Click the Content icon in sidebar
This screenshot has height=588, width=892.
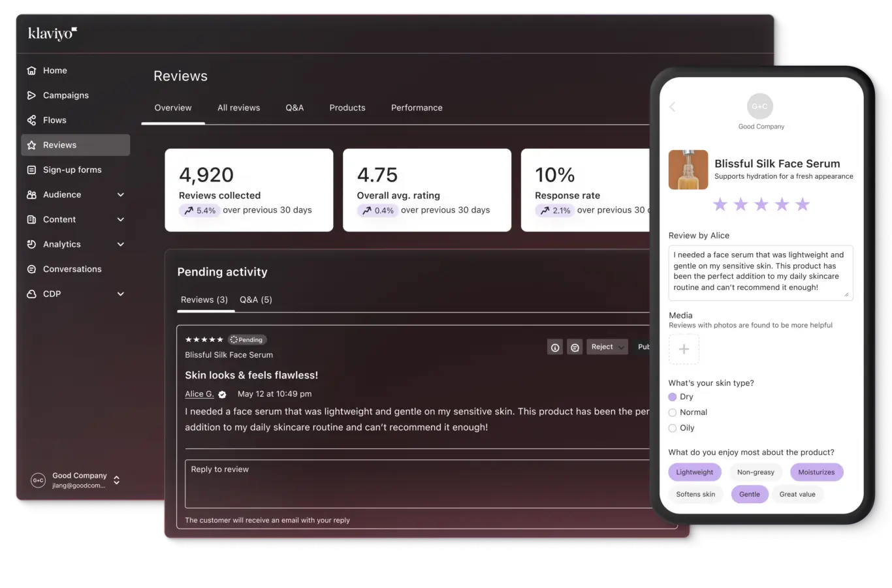pyautogui.click(x=31, y=219)
